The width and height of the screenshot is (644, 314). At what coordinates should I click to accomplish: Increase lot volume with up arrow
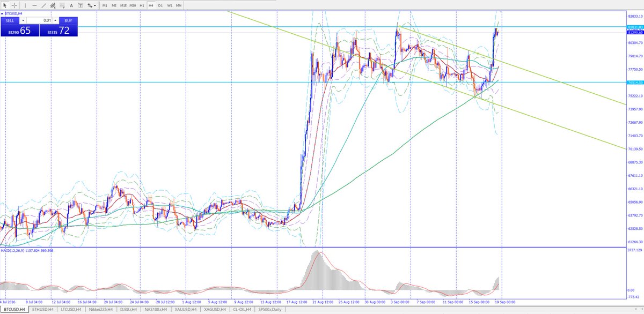(x=55, y=20)
